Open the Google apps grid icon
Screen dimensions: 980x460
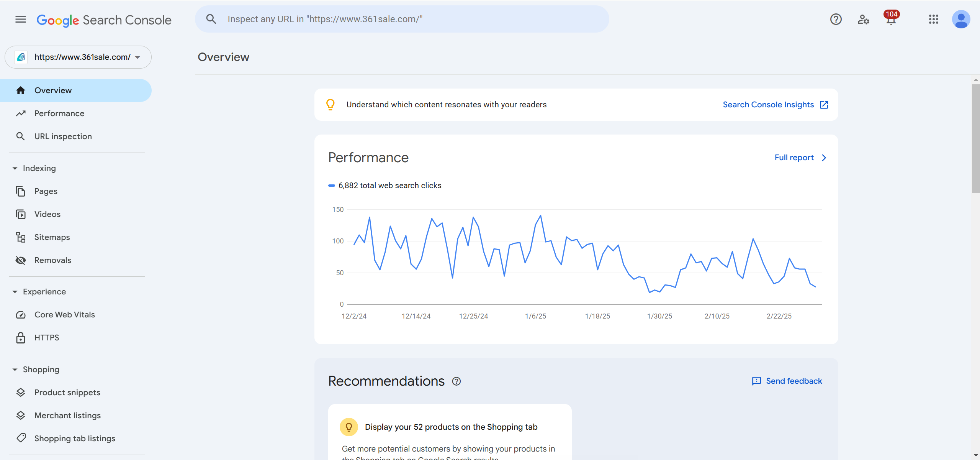coord(933,19)
